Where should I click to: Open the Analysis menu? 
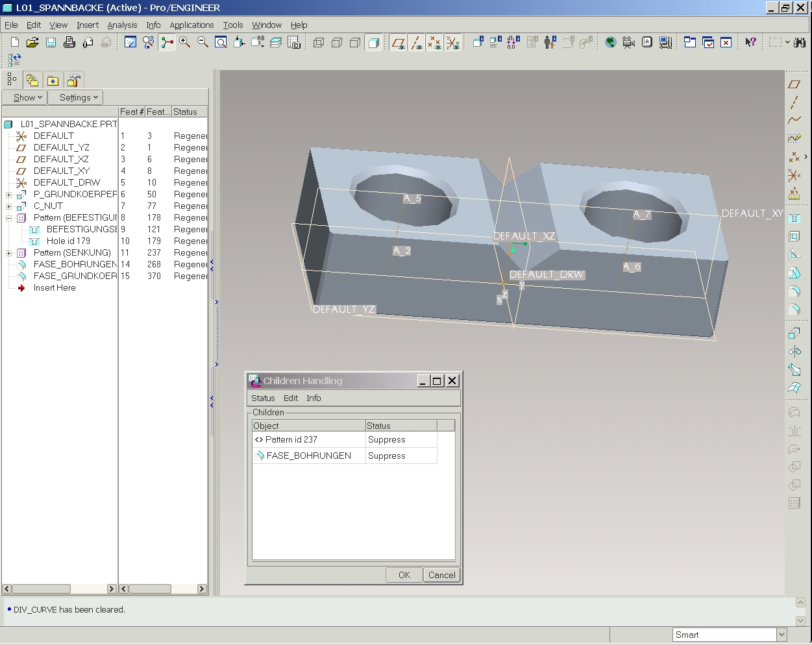[x=122, y=25]
